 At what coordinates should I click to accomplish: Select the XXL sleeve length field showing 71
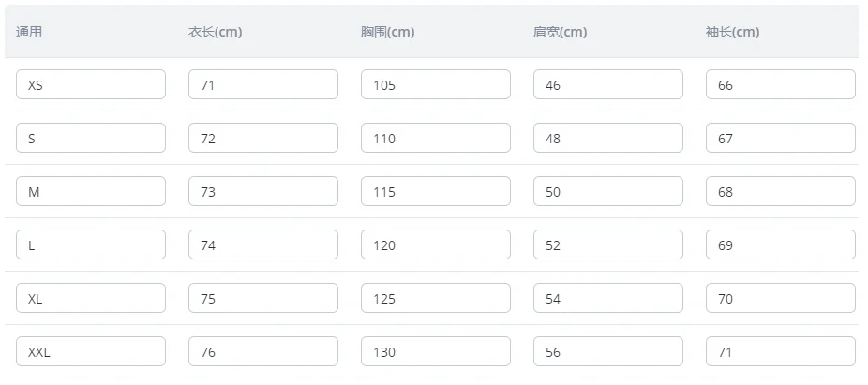coord(781,351)
